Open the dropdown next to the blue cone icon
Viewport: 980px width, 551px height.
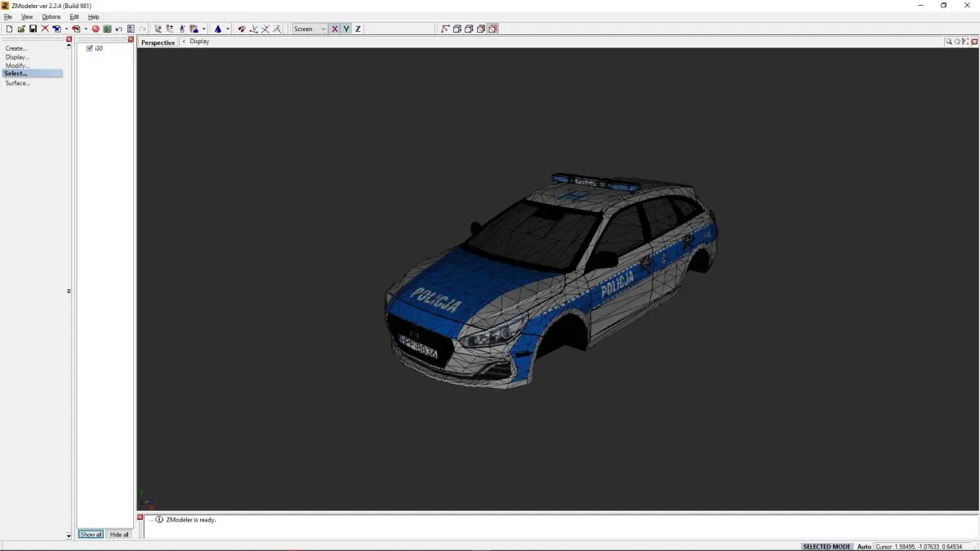228,29
